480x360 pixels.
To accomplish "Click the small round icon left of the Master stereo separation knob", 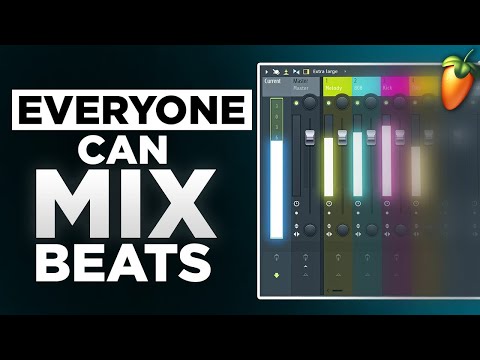I will 297,226.
